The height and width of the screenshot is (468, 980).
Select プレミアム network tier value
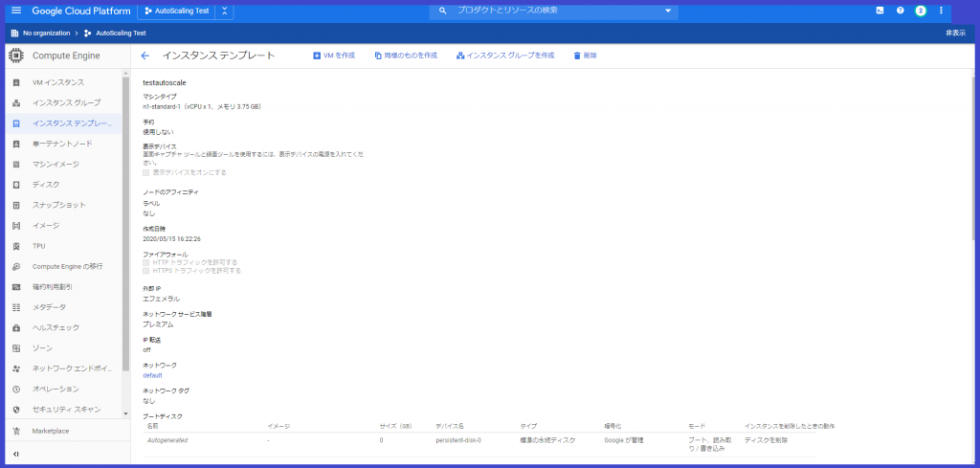coord(158,324)
